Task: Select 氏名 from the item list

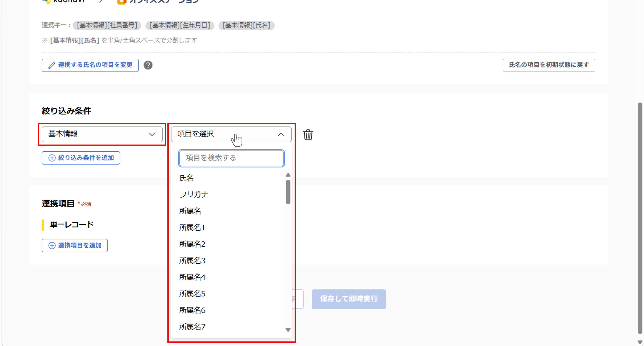Action: pos(186,178)
